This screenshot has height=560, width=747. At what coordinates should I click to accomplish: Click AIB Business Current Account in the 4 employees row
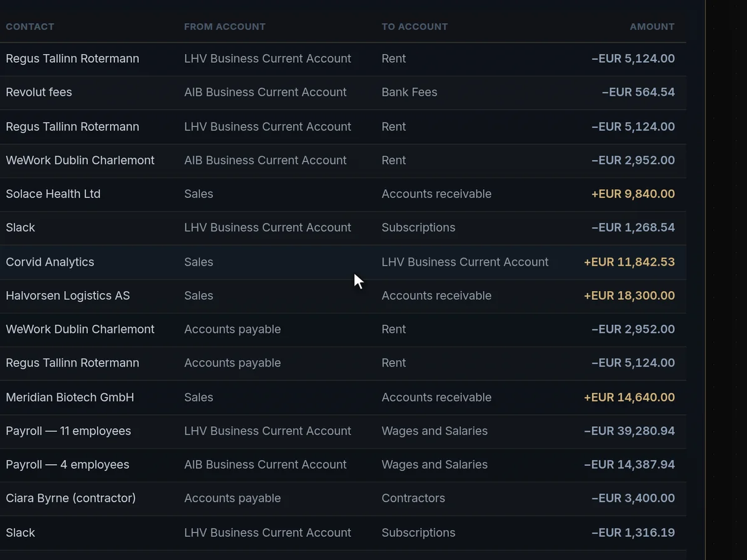265,464
